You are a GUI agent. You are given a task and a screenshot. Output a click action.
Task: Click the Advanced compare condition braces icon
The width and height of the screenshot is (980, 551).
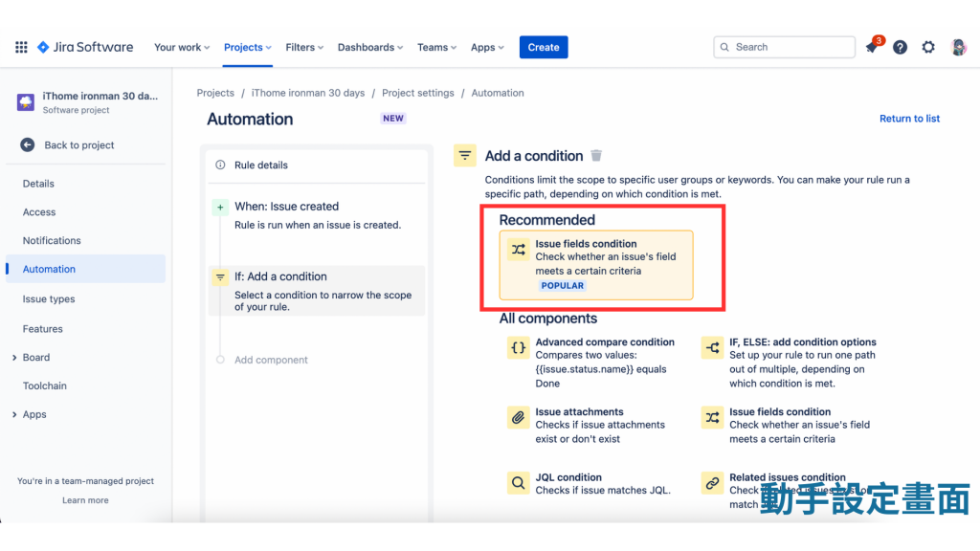coord(518,348)
